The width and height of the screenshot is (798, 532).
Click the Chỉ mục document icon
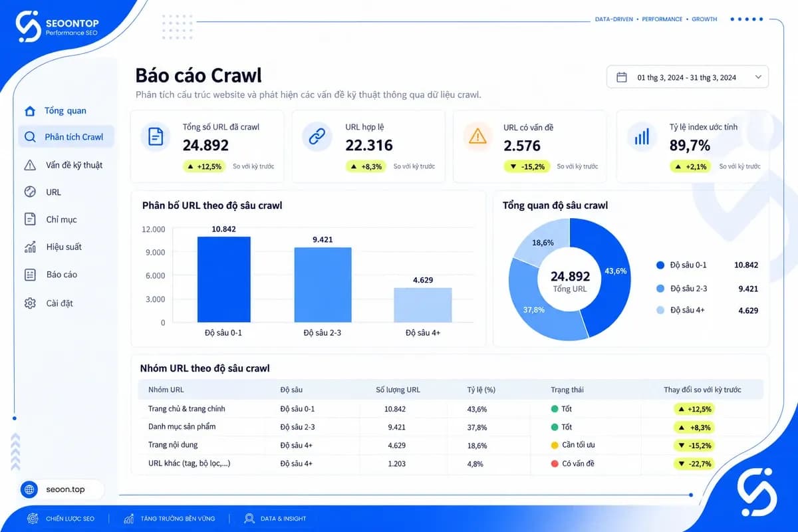pyautogui.click(x=30, y=219)
